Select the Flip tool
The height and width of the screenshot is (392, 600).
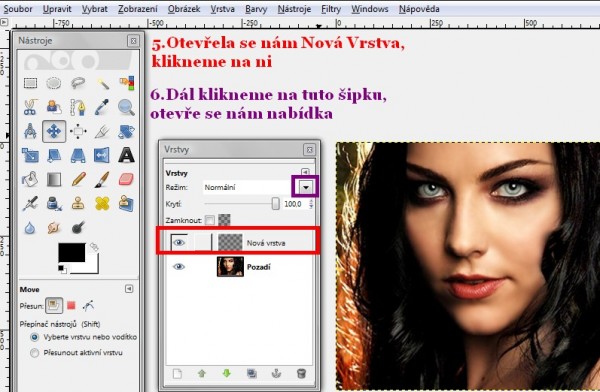click(x=102, y=155)
